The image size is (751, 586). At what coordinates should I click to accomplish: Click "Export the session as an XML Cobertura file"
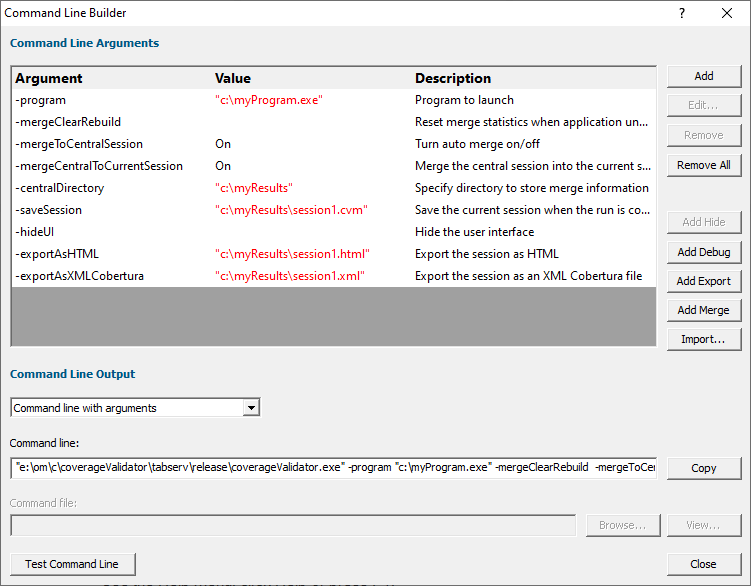point(528,276)
